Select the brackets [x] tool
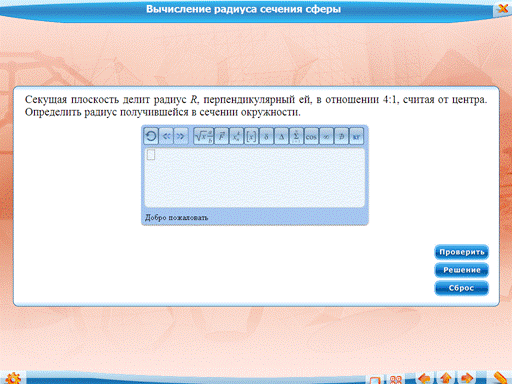 pos(251,136)
